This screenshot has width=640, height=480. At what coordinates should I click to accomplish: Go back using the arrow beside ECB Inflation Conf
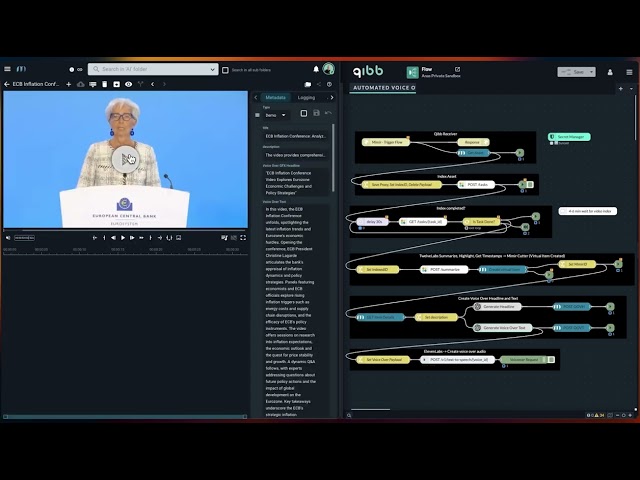point(7,84)
